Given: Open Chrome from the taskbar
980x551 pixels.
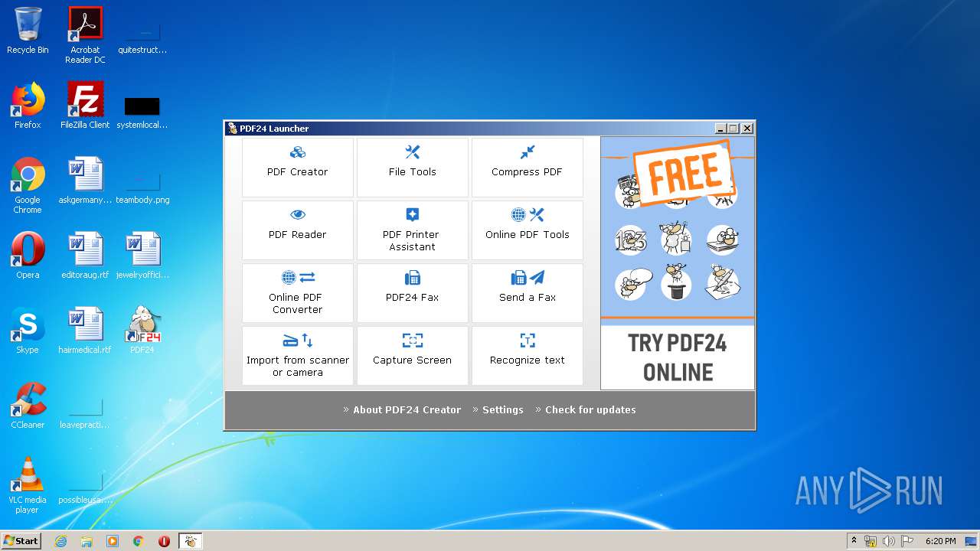Looking at the screenshot, I should point(138,541).
